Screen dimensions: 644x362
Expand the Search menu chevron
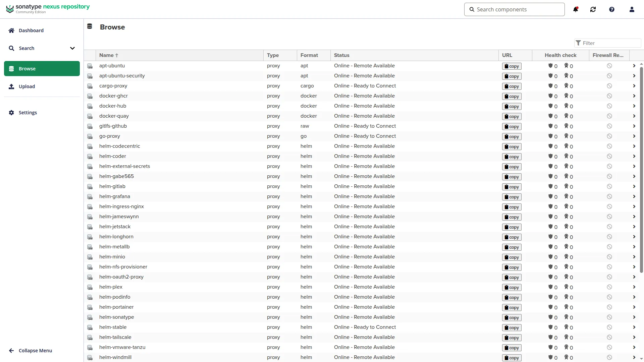coord(72,48)
